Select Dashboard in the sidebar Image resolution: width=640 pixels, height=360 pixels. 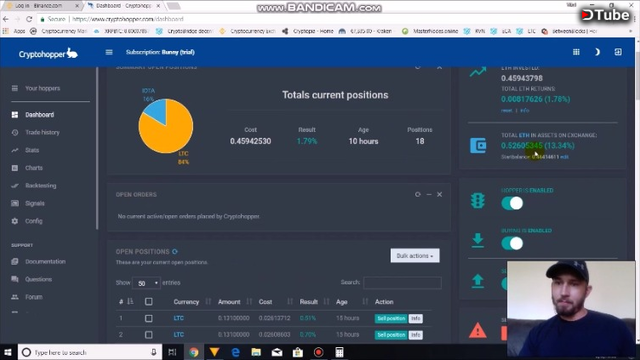tap(40, 115)
